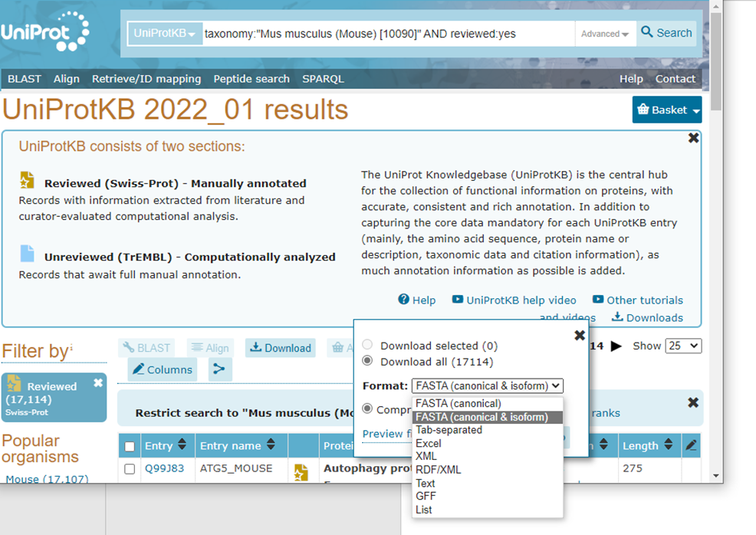Click the Columns edit button

coord(163,369)
